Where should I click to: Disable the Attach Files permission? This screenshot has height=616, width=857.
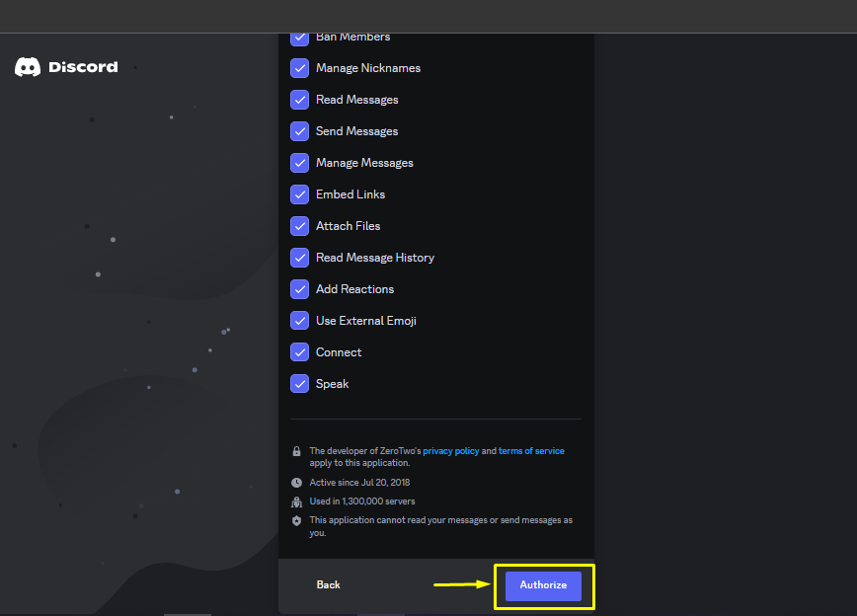pos(299,226)
